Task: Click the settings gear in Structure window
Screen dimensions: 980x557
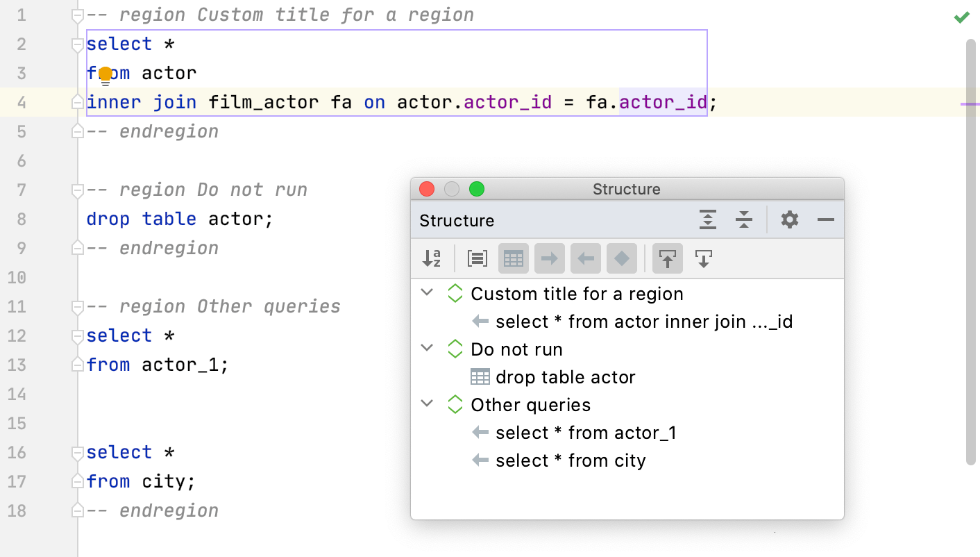Action: [x=788, y=220]
